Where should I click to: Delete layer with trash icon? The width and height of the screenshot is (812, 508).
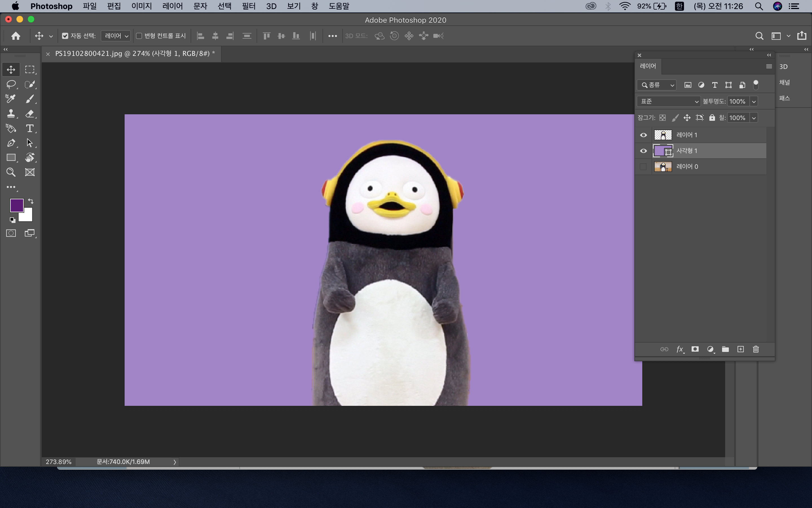(756, 349)
